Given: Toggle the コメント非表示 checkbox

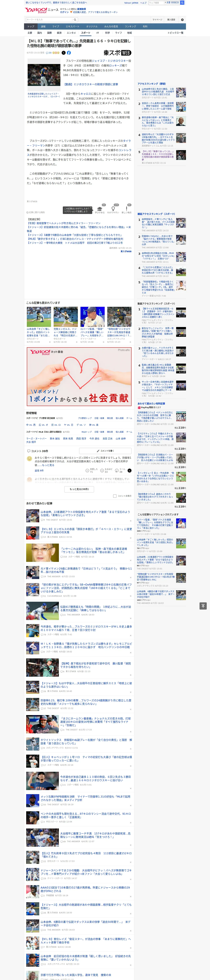Looking at the screenshot, I should tap(115, 496).
